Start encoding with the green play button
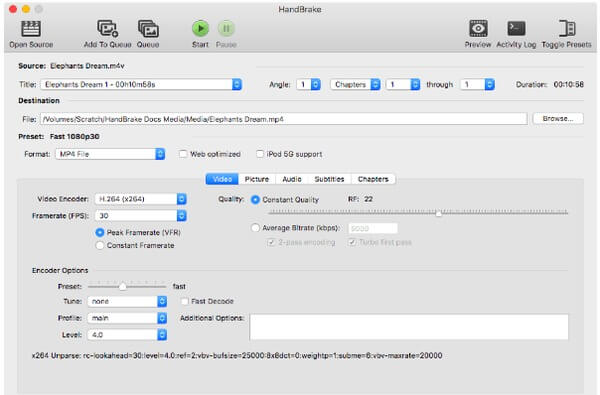 (200, 28)
